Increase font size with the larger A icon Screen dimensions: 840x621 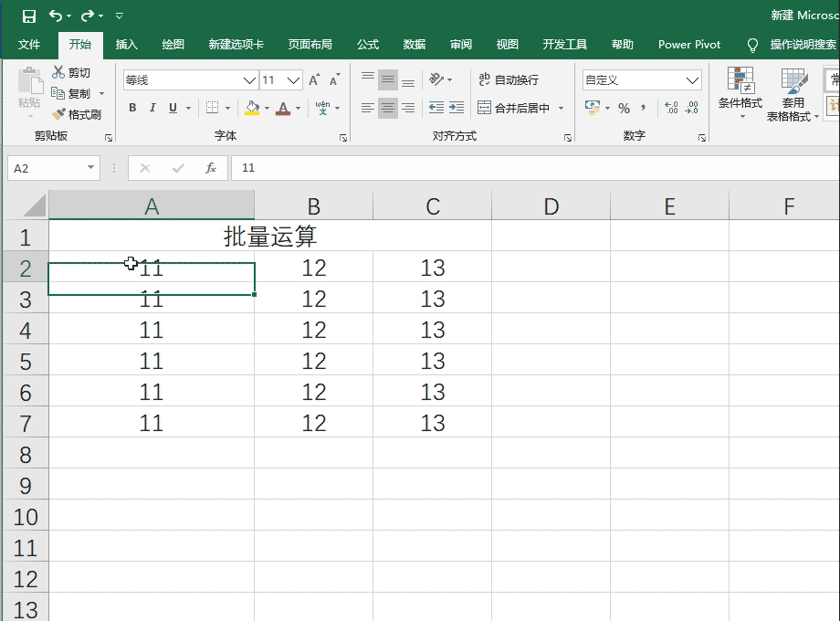tap(314, 80)
